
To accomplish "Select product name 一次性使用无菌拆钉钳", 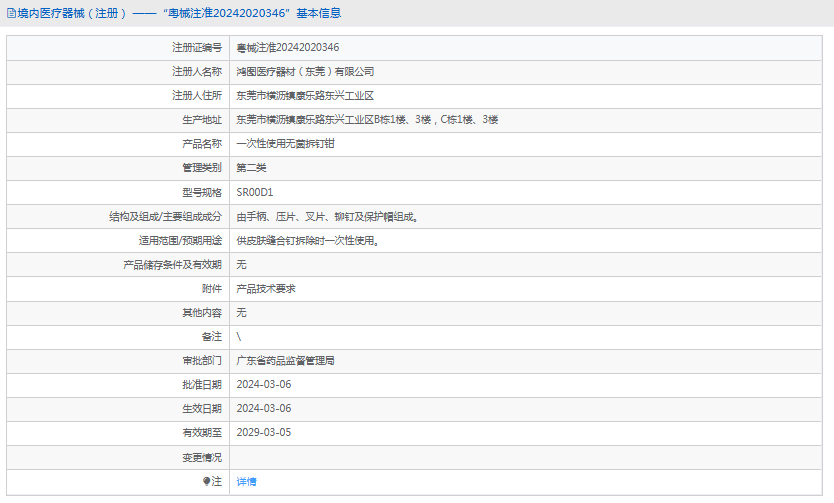I will pos(286,144).
